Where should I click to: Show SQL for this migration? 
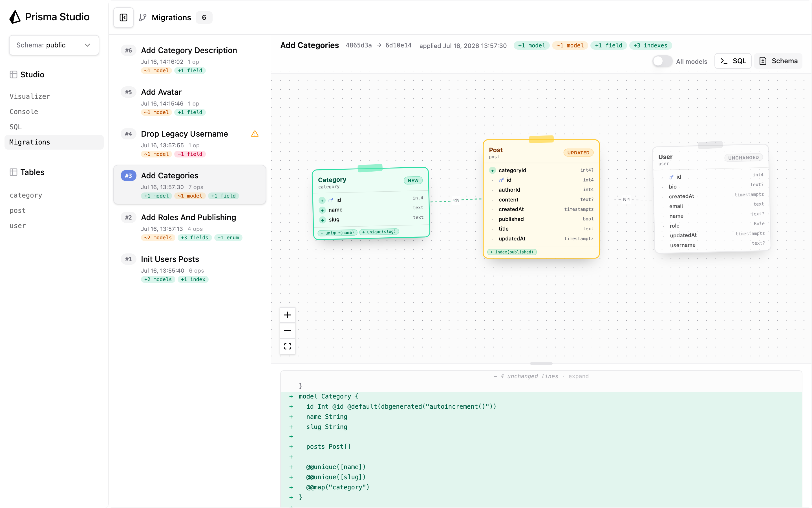coord(733,61)
